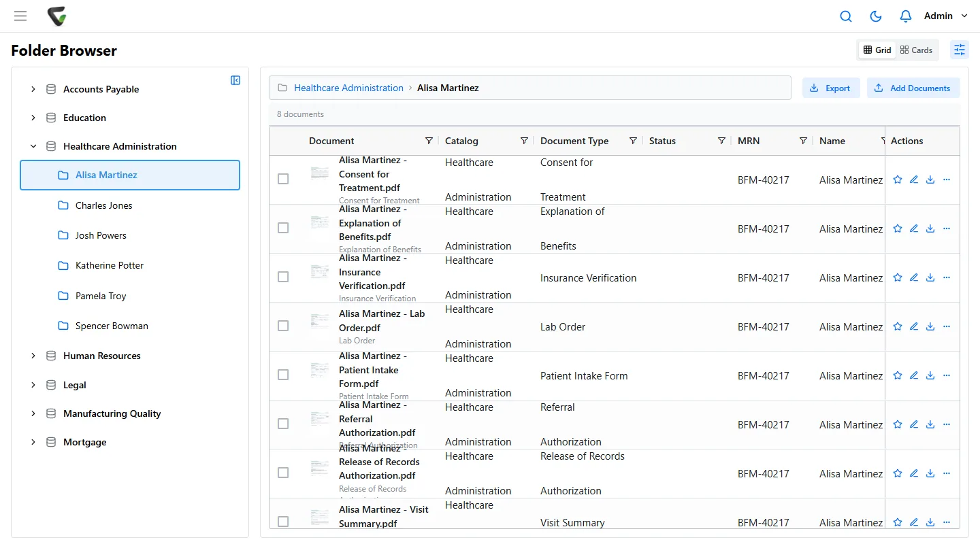Star the Explanation of Benefits document
The image size is (980, 544).
point(898,228)
